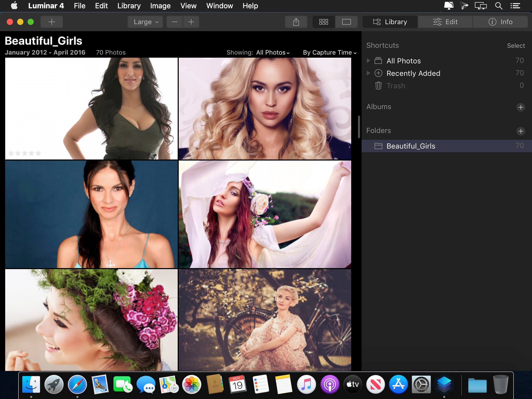
Task: Expand the Recently Added shortcut
Action: 368,73
